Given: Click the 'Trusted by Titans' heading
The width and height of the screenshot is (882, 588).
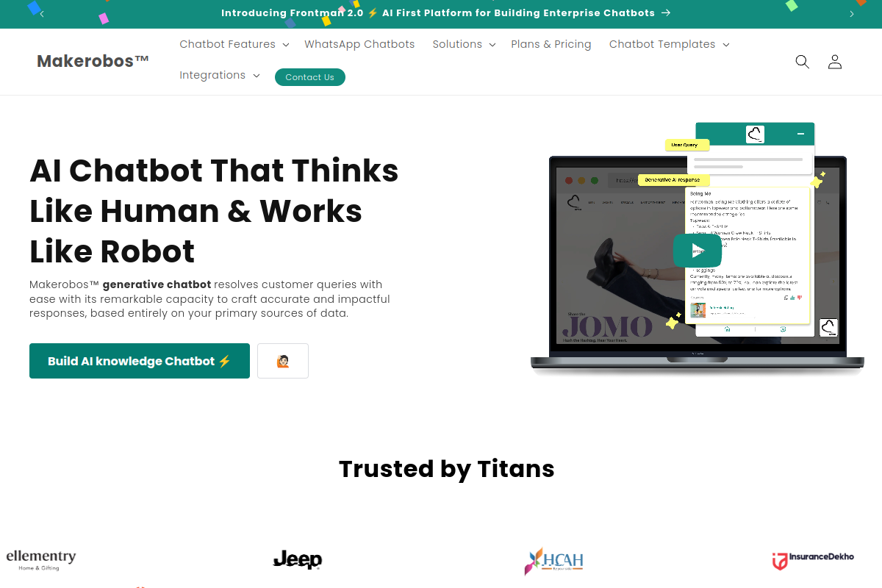Looking at the screenshot, I should (446, 468).
